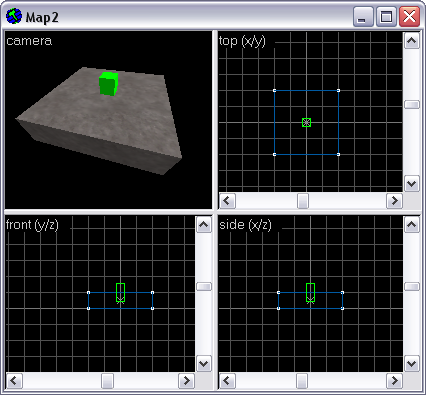Click the top-left handle of the top view brush

tap(274, 90)
